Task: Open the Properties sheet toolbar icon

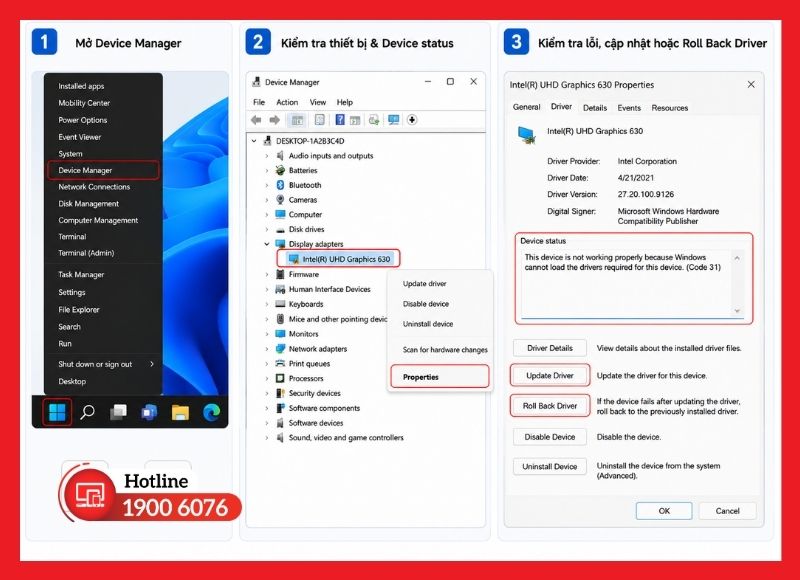Action: 319,120
